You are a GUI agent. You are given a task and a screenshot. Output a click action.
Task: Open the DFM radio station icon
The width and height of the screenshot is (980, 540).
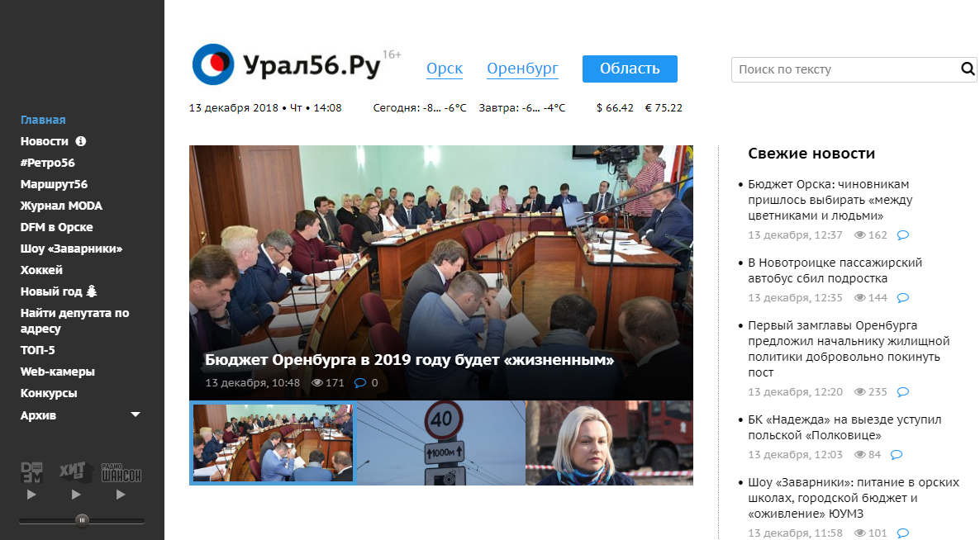click(x=31, y=472)
